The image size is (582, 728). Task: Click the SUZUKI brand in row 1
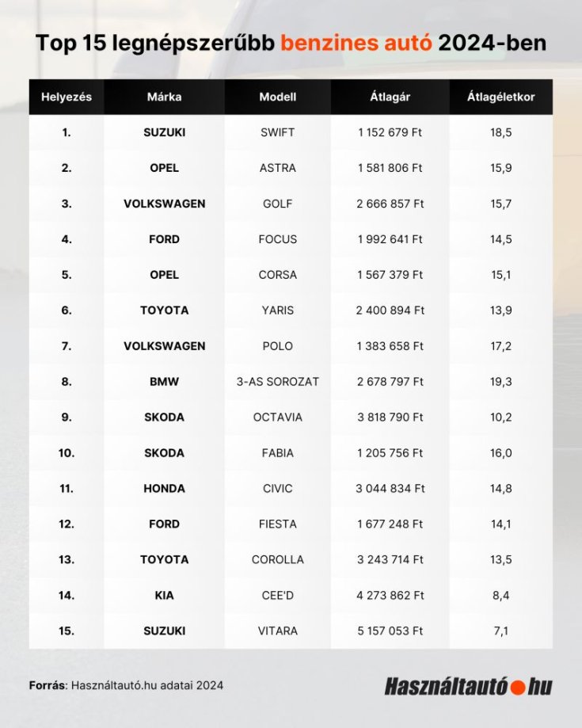coord(164,132)
